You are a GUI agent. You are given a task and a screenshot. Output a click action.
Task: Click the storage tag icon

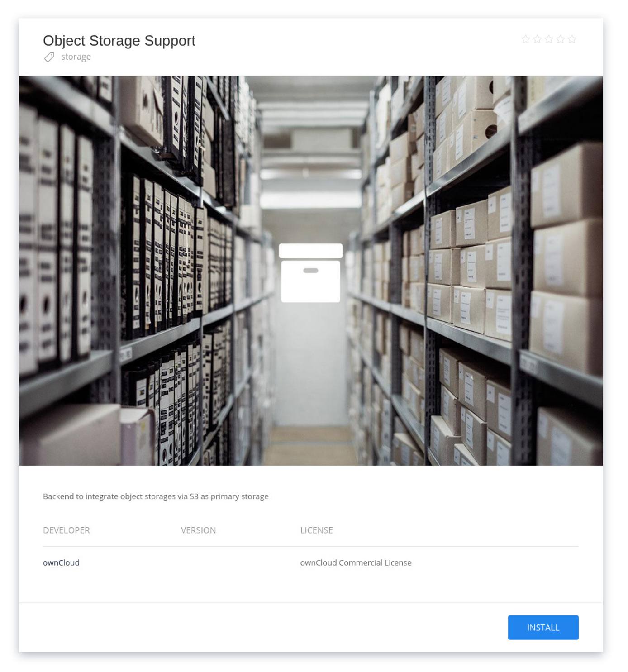(x=49, y=57)
